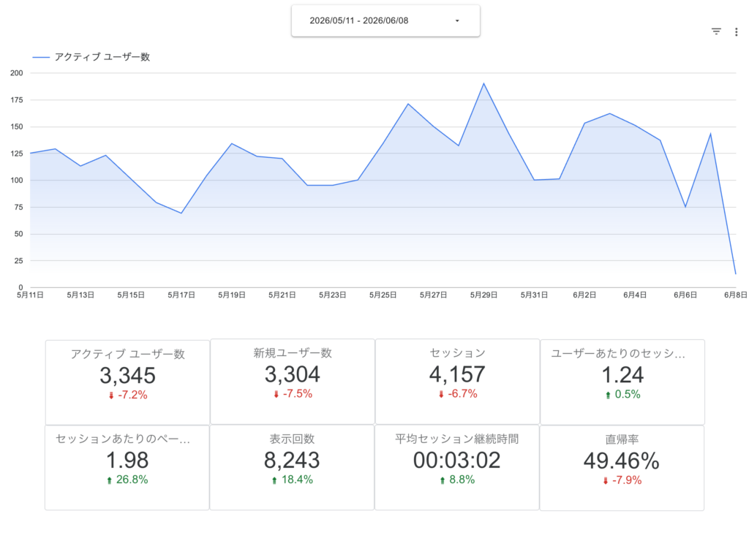This screenshot has height=560, width=749.
Task: Select the 表示回数 8,243 scorecard
Action: coord(292,467)
